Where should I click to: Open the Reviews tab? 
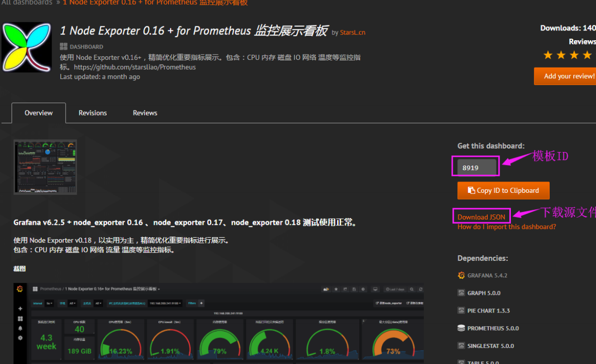[144, 112]
